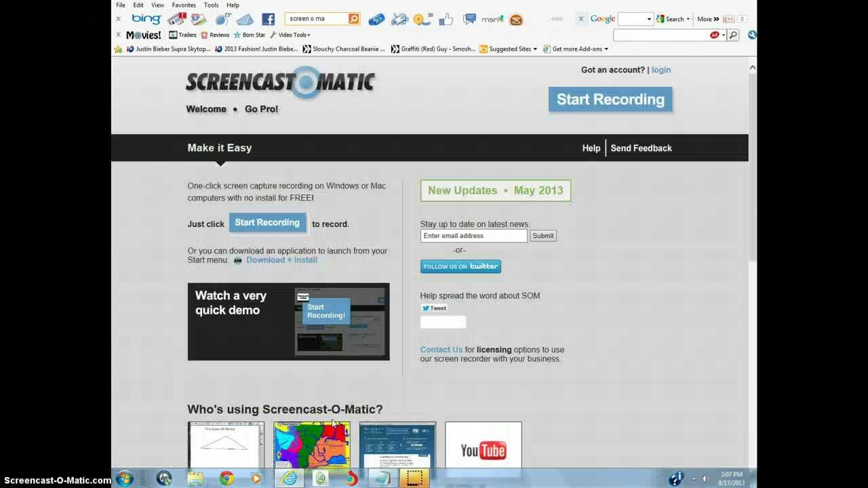Click the Google +1 toolbar button

click(x=729, y=19)
